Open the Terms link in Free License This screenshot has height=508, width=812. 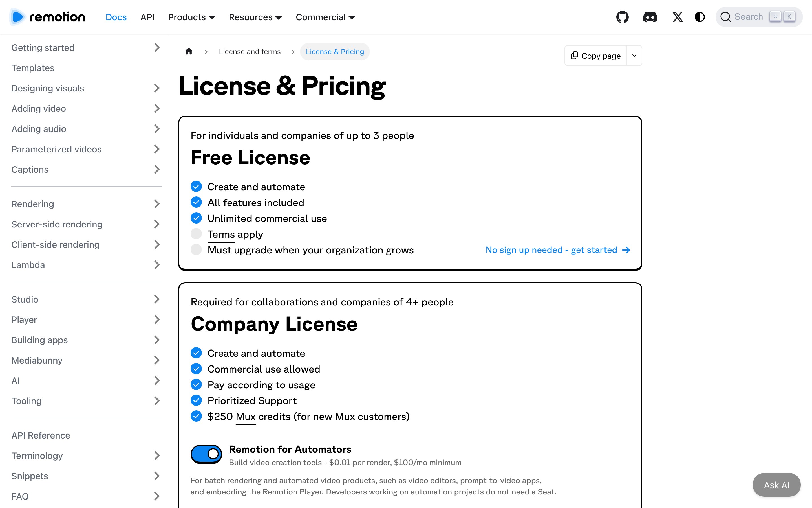(221, 235)
